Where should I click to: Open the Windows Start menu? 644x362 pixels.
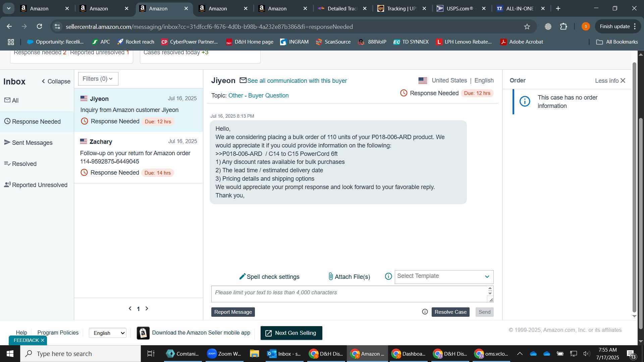click(x=10, y=354)
